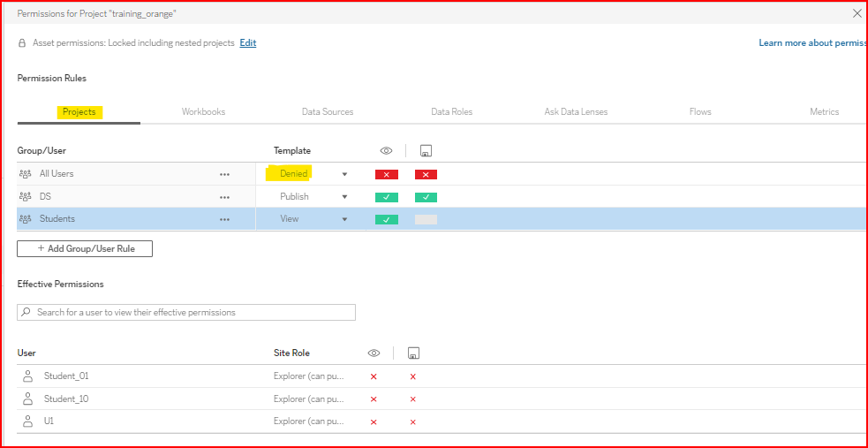Open the three-dot menu for All Users

pos(224,174)
